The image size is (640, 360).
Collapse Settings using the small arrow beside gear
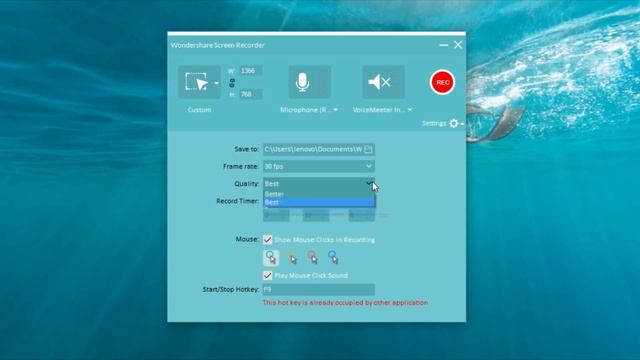coord(462,124)
